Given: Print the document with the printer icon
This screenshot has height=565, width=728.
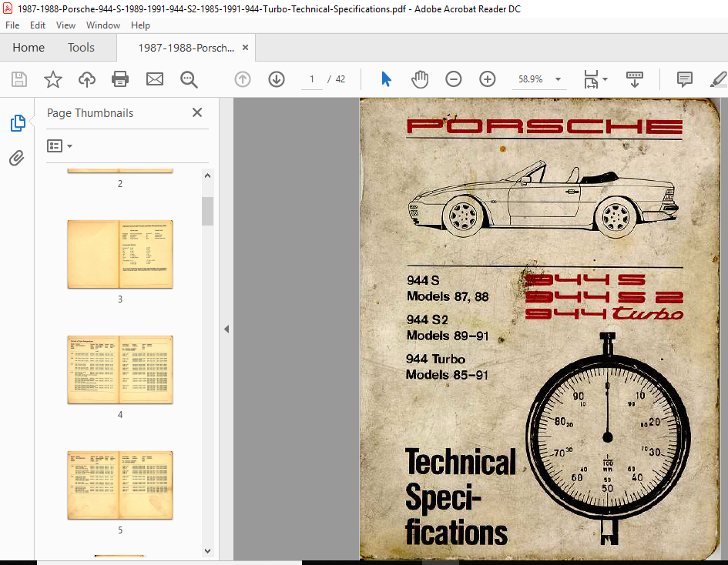Looking at the screenshot, I should click(x=120, y=79).
